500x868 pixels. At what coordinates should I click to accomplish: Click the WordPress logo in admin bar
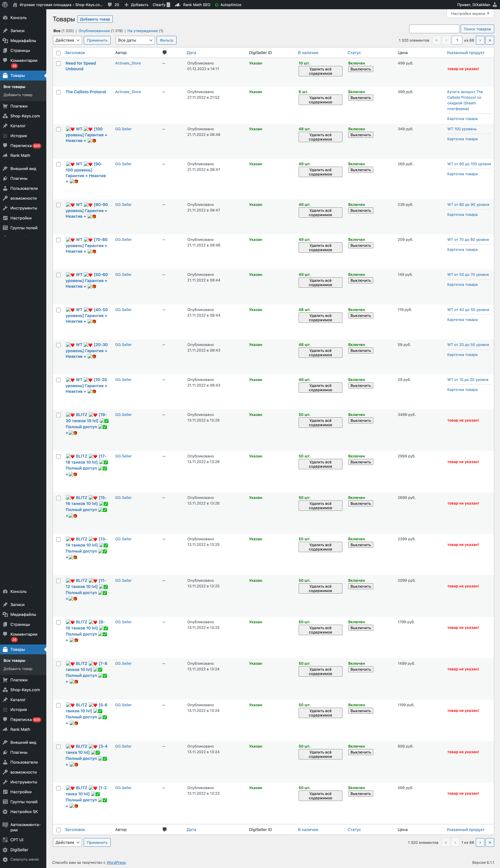(5, 5)
